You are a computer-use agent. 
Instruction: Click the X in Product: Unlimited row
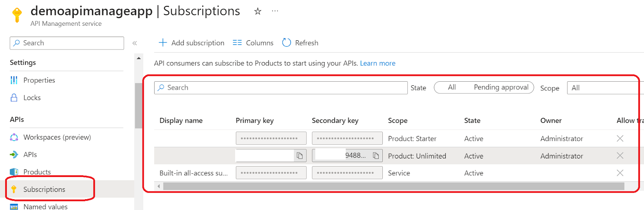[620, 156]
